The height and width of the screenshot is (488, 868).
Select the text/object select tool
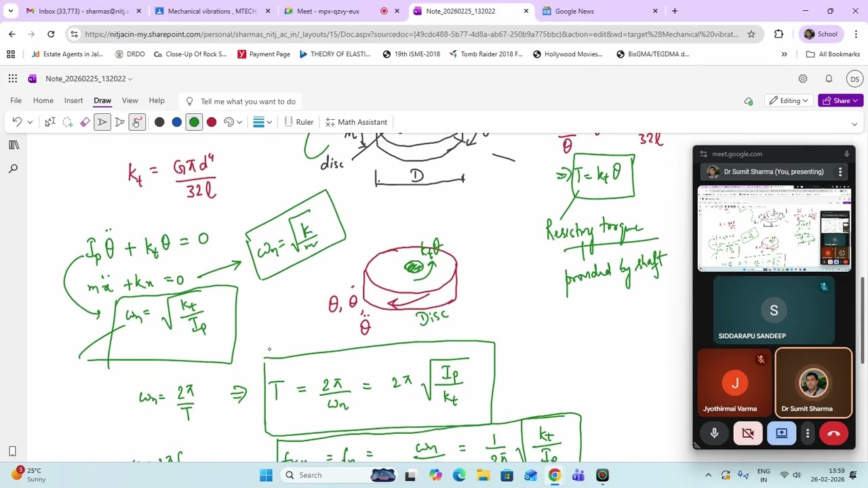coord(50,122)
